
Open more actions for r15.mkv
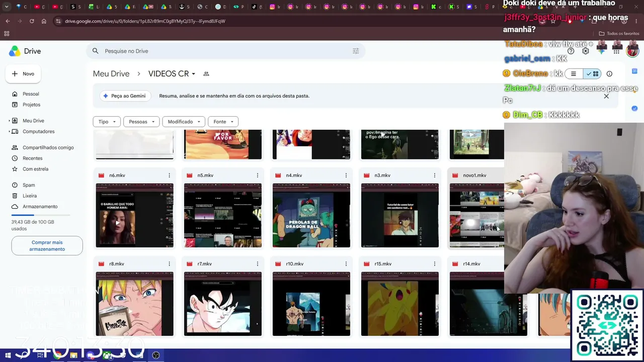pyautogui.click(x=435, y=264)
